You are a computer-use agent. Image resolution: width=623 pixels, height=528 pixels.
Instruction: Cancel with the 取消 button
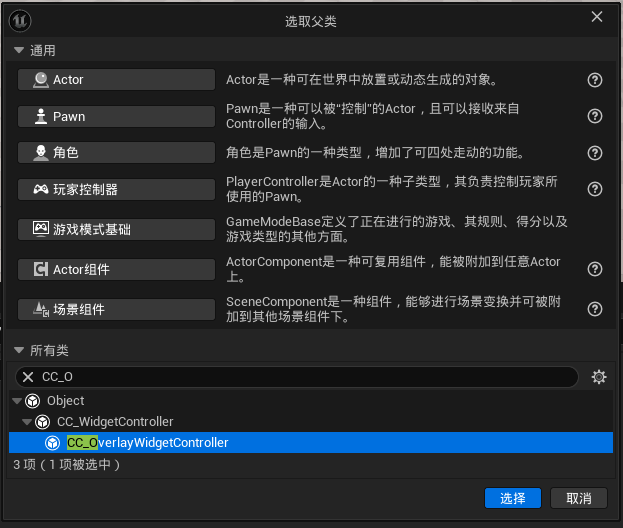[x=579, y=498]
